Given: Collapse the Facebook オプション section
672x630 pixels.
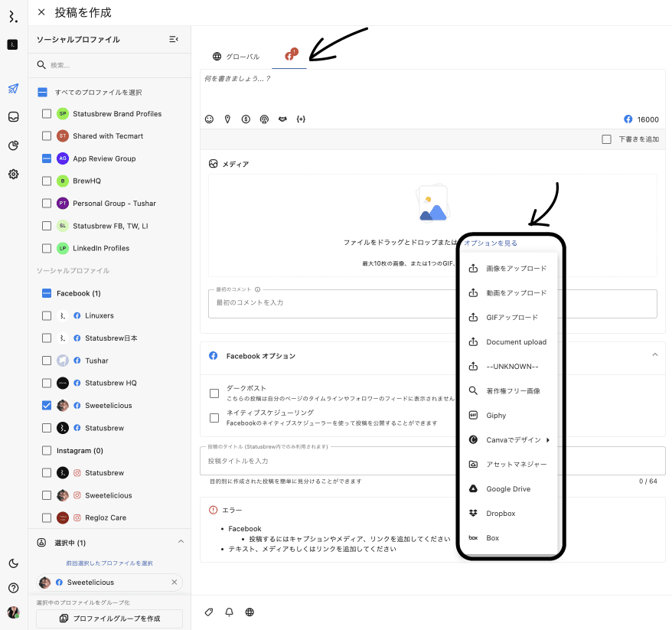Looking at the screenshot, I should click(x=655, y=355).
